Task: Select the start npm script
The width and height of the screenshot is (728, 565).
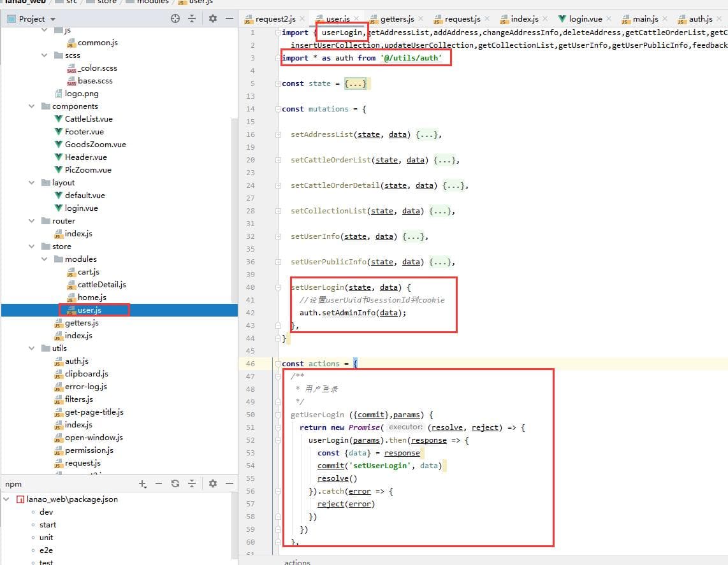Action: coord(47,525)
